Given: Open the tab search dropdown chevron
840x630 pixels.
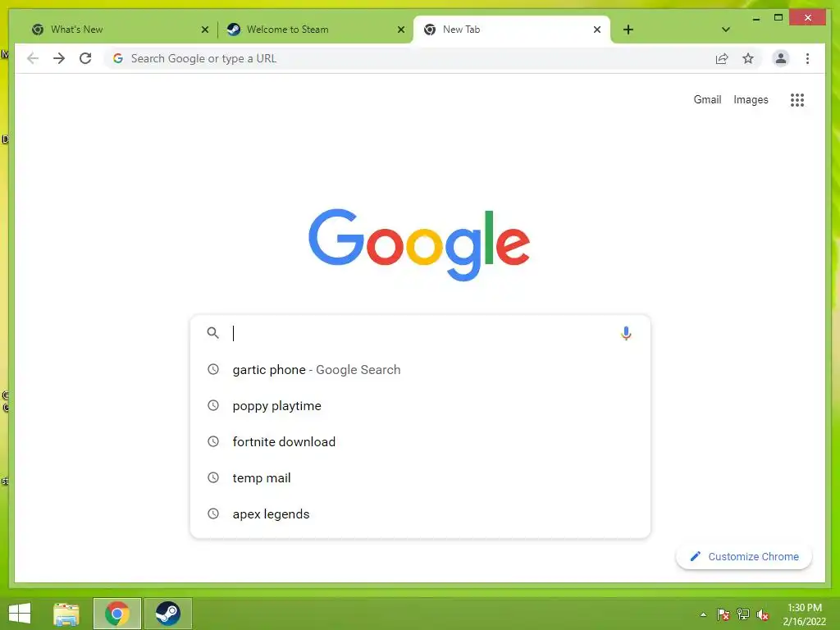Looking at the screenshot, I should 725,30.
